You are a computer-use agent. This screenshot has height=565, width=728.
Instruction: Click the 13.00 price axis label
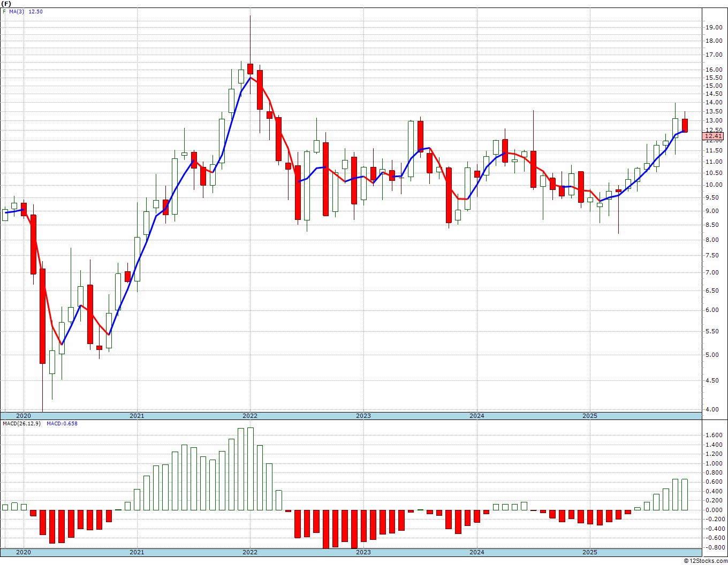pyautogui.click(x=714, y=121)
